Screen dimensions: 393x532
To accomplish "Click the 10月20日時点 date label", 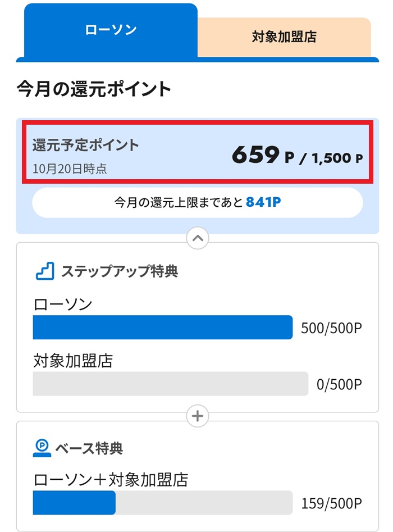I will (70, 168).
